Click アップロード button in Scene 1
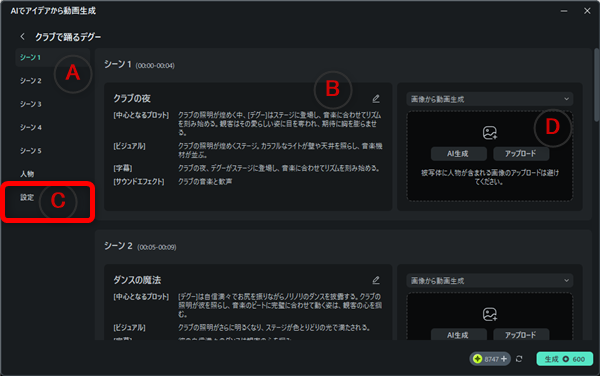The image size is (600, 376). (x=521, y=154)
